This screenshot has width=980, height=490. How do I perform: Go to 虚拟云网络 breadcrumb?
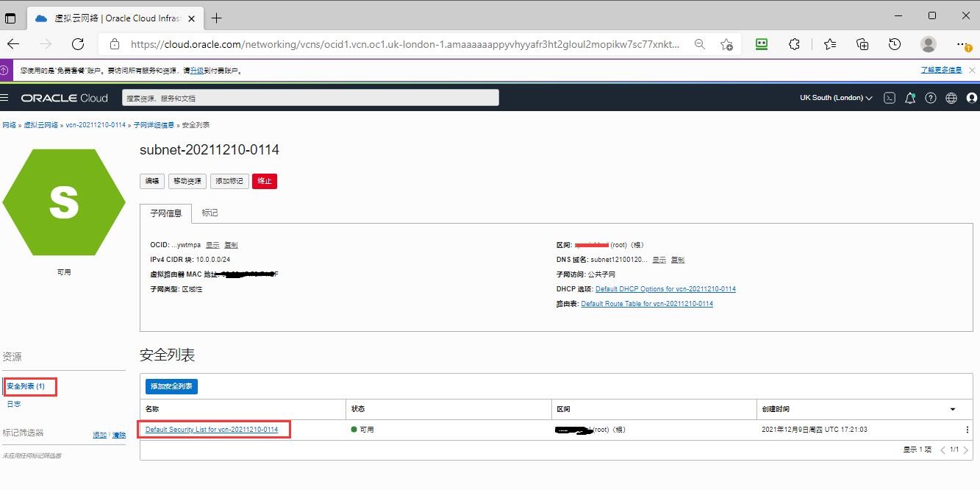(40, 125)
